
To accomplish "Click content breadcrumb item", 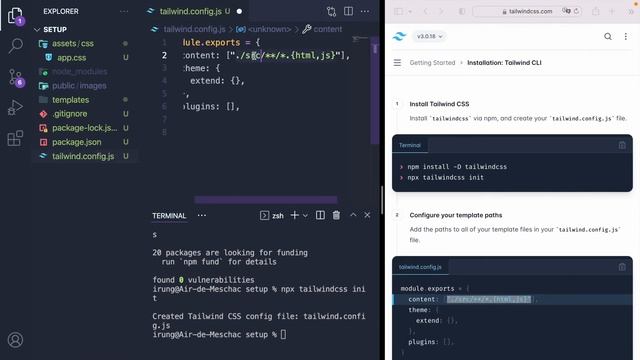I will click(x=327, y=29).
